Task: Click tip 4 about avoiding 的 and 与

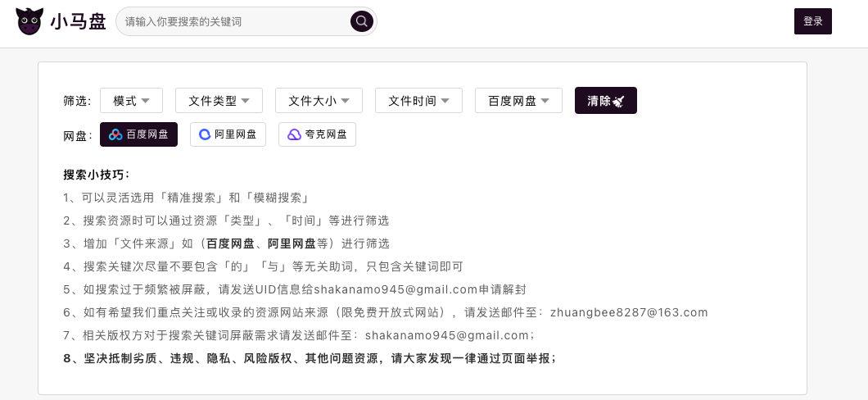Action: click(x=263, y=266)
